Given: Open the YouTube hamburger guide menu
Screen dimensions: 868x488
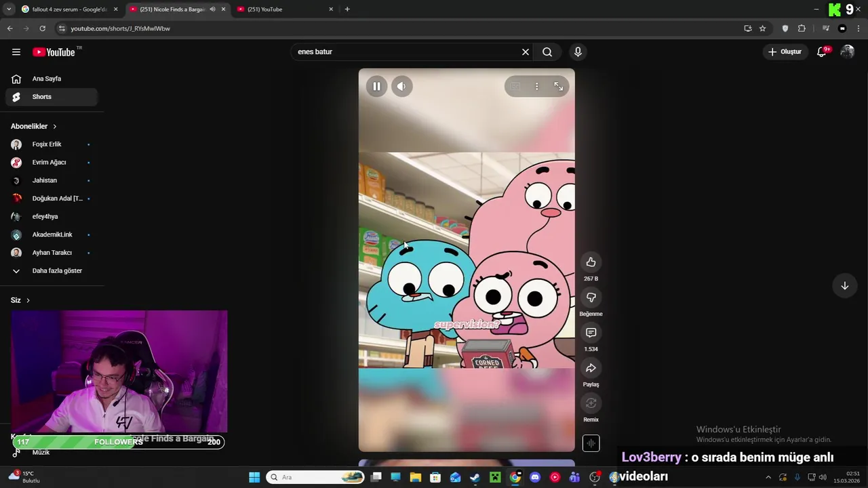Looking at the screenshot, I should click(16, 52).
